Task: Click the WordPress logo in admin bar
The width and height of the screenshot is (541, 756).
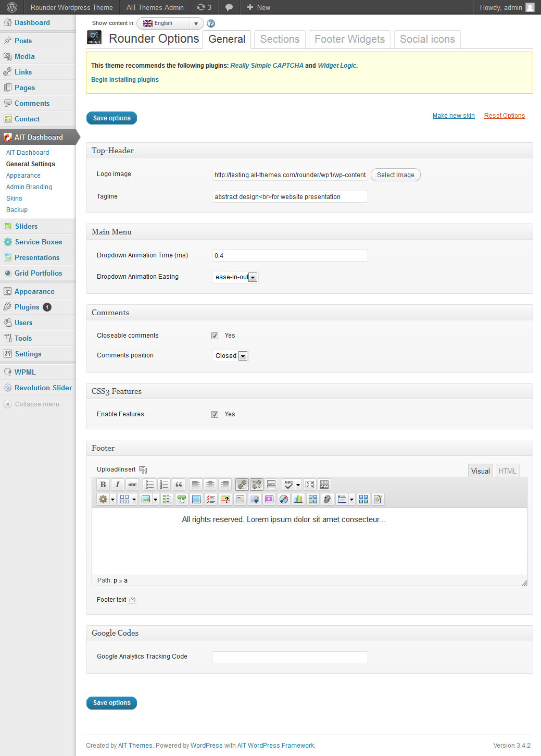Action: [x=12, y=7]
